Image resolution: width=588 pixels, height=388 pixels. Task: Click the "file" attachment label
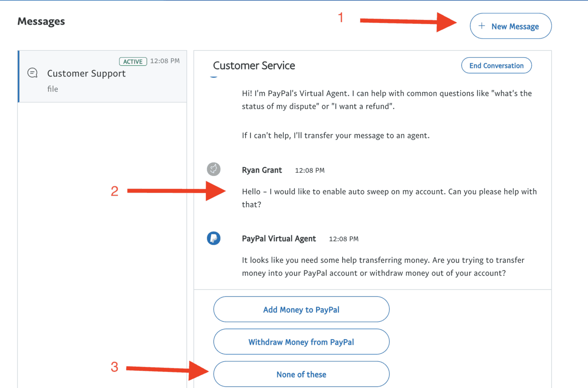click(x=53, y=89)
